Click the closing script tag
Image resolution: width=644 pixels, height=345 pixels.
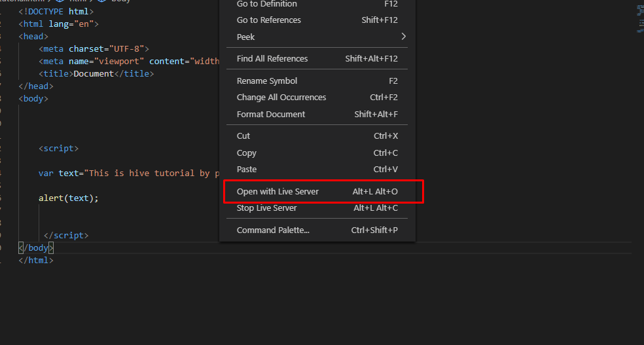pos(66,235)
